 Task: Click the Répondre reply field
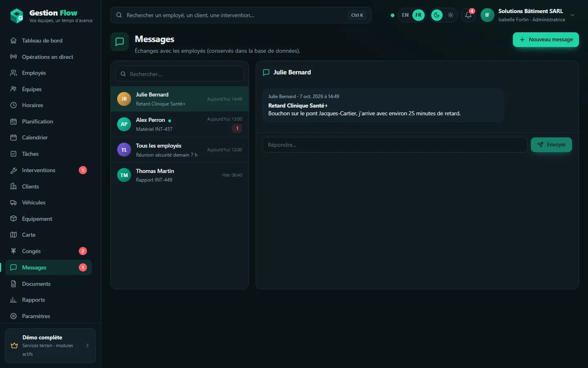coord(395,145)
